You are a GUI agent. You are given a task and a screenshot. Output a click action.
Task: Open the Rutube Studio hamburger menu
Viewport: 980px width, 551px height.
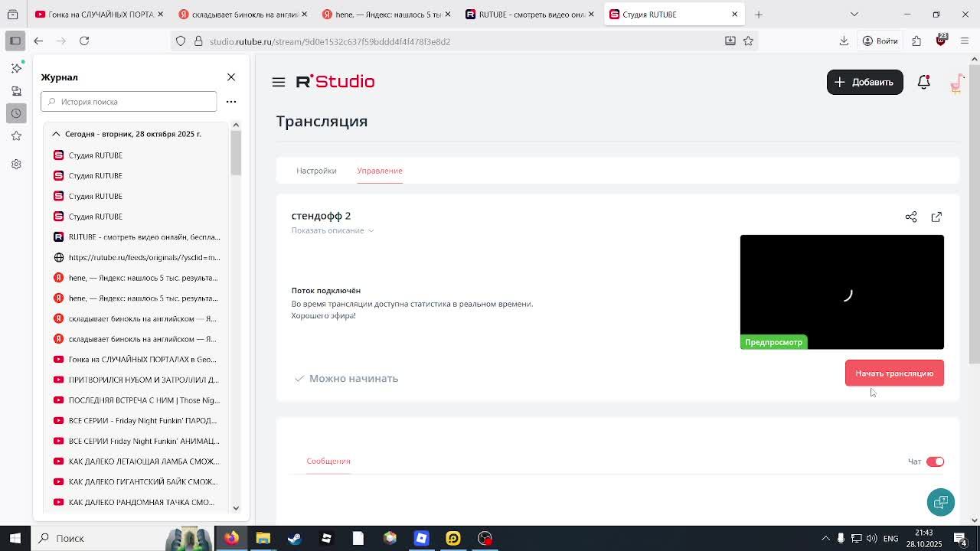(279, 82)
